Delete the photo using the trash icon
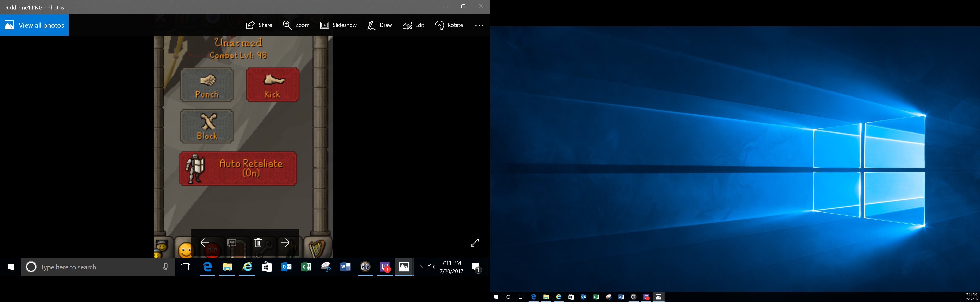The image size is (980, 302). pos(258,243)
